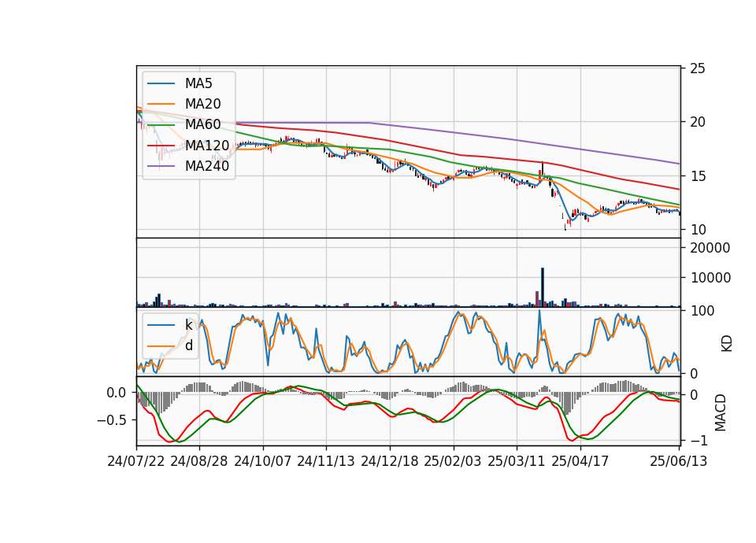Click the 25/06/13 date label
756x543 pixels.
pyautogui.click(x=678, y=461)
